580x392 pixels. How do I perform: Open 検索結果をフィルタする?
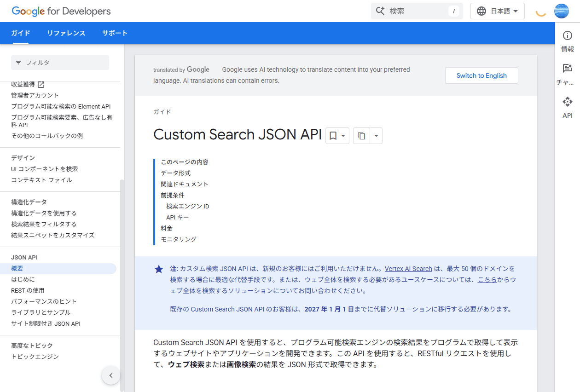coord(44,224)
